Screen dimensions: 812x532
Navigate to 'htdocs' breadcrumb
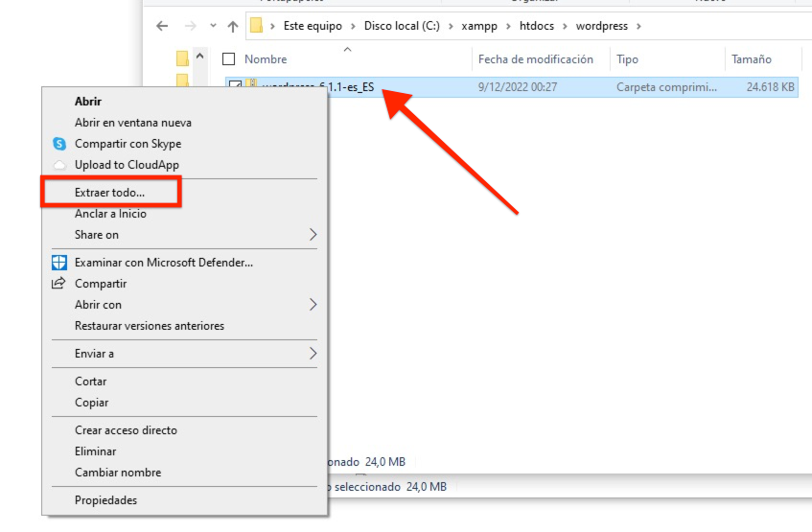[537, 26]
